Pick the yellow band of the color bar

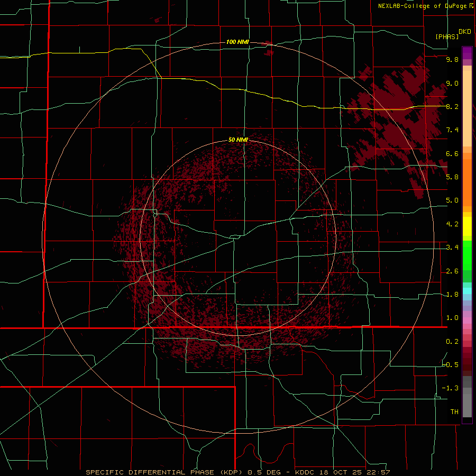coord(467,226)
